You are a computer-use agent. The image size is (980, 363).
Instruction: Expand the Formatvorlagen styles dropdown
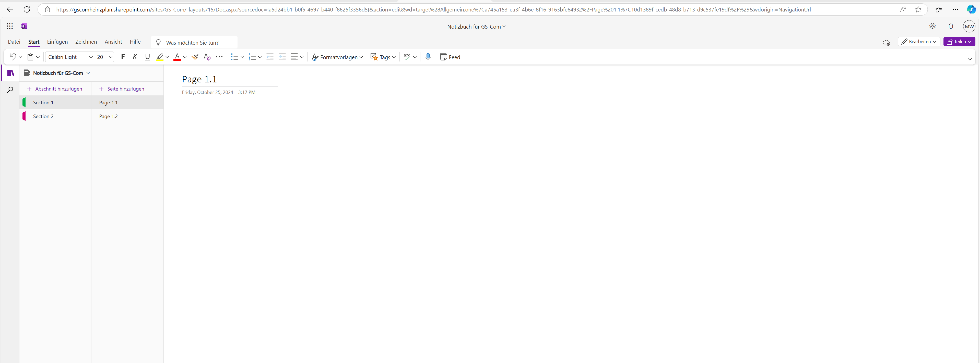337,57
